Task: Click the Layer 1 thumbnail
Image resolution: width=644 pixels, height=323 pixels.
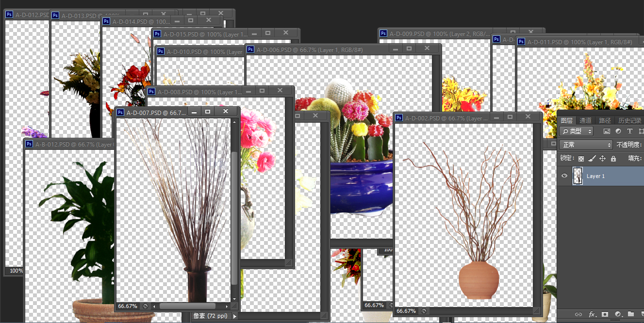Action: click(x=578, y=176)
